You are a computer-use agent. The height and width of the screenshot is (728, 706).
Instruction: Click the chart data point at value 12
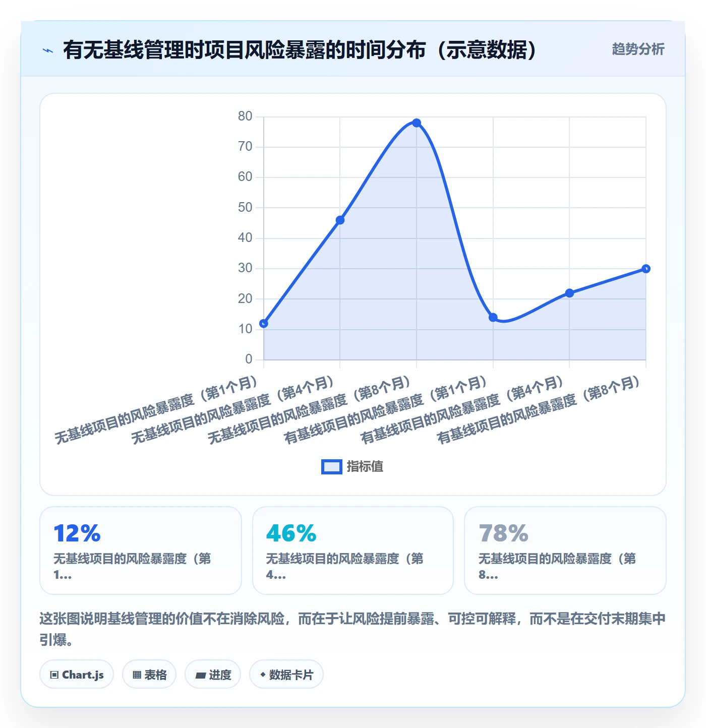[264, 323]
